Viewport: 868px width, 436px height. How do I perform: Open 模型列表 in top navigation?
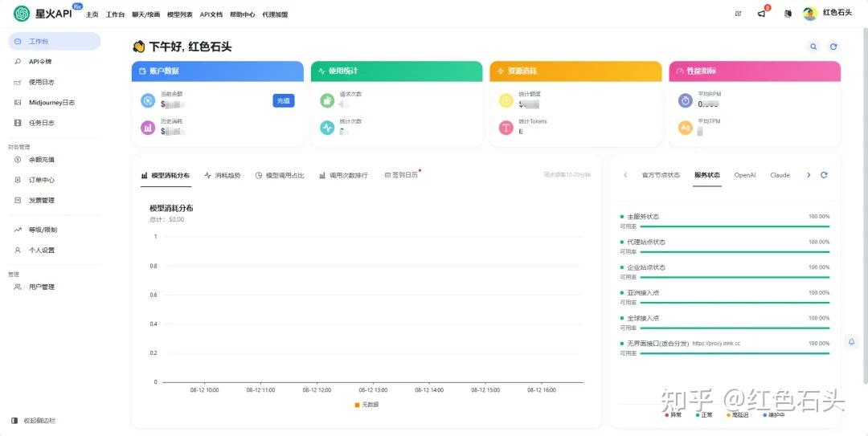point(180,14)
